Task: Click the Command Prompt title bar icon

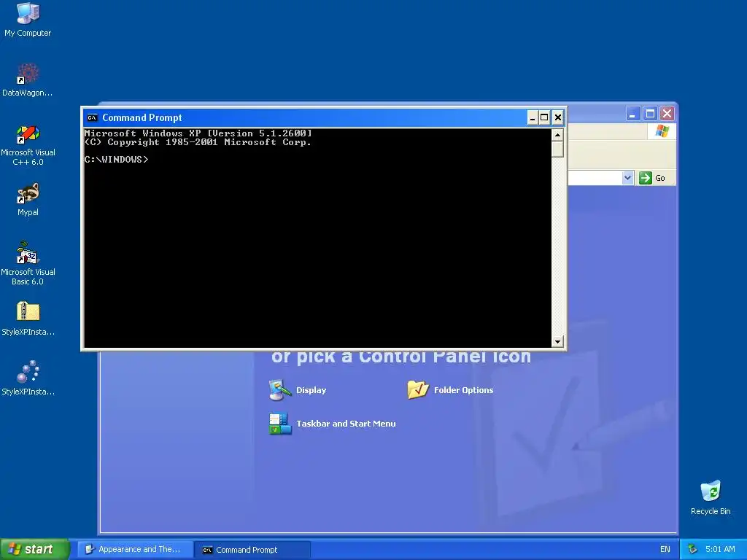Action: [93, 117]
